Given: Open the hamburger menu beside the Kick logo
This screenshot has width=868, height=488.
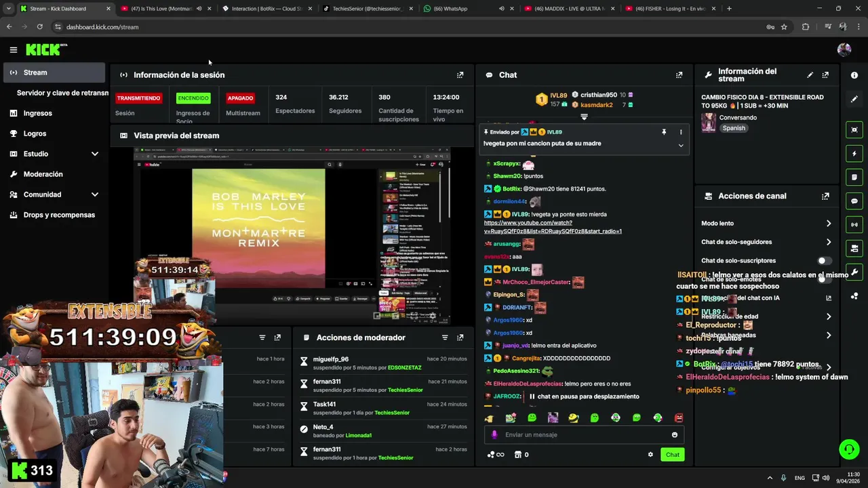Looking at the screenshot, I should click(13, 49).
